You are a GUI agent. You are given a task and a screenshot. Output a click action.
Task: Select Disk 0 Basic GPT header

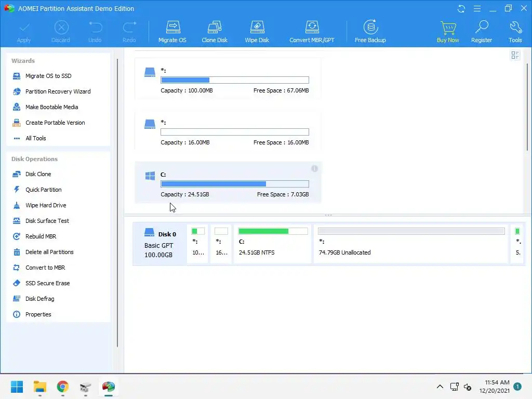160,244
